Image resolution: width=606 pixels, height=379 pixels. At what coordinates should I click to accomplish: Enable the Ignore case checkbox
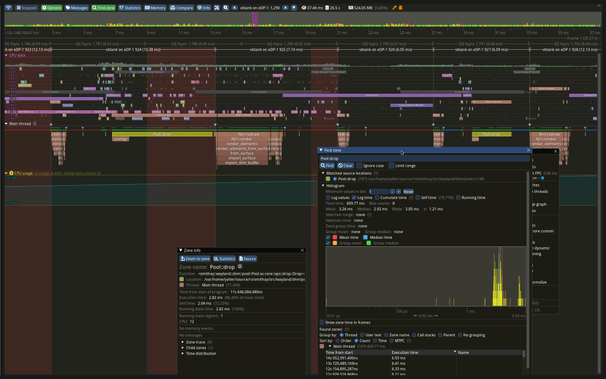click(359, 165)
